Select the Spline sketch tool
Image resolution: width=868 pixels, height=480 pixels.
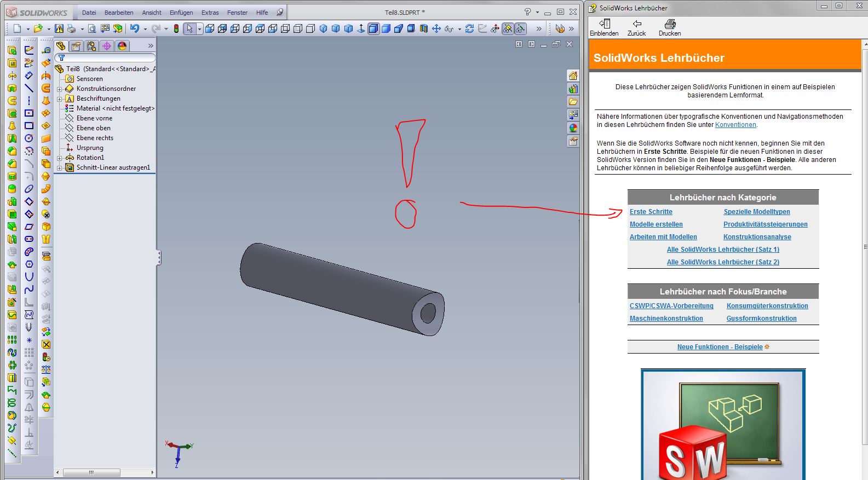click(x=29, y=290)
